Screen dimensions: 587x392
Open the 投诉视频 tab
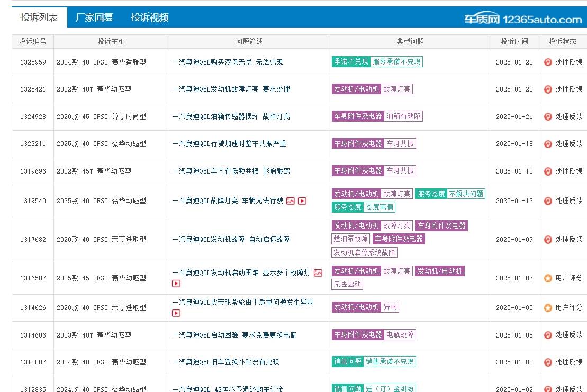pos(150,17)
